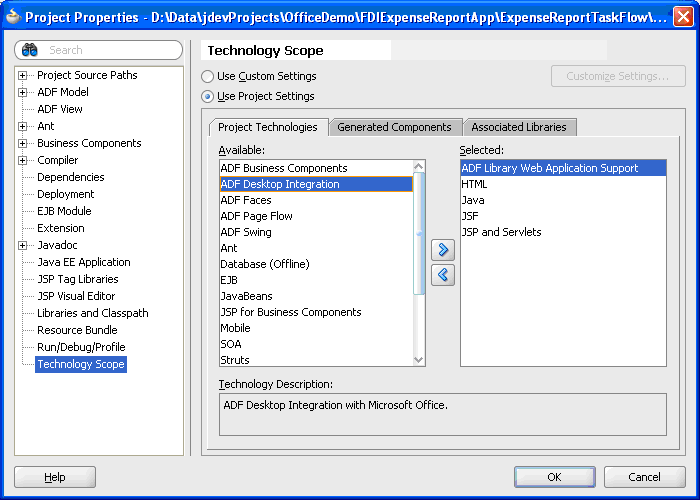
Task: Select Struts in Available list
Action: coord(317,360)
